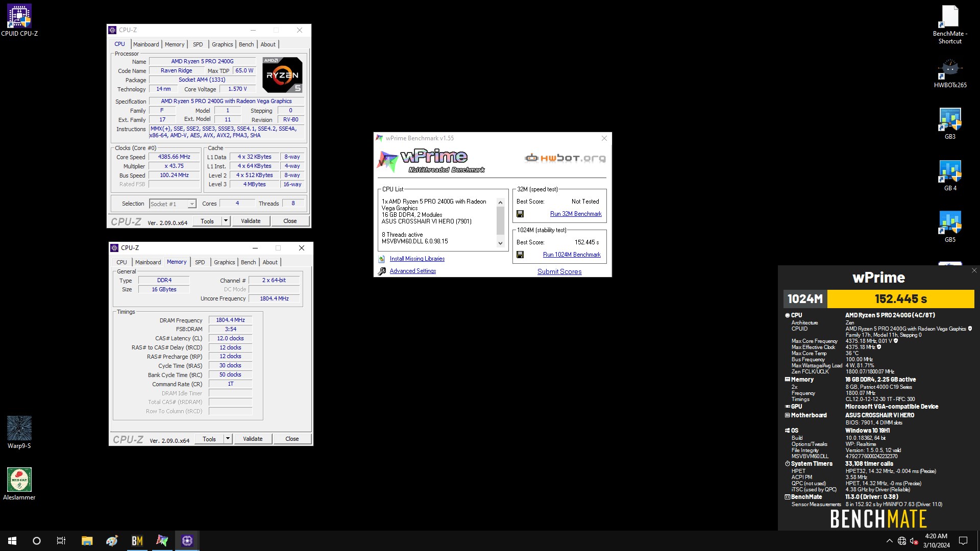
Task: Run the 1024M Benchmark link
Action: tap(572, 255)
